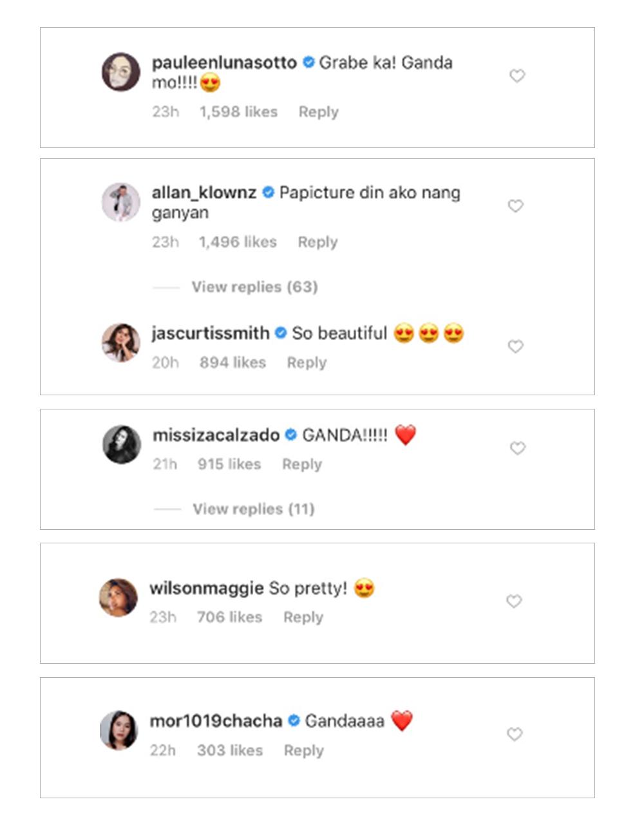Tap heart on mor1019chacha's comment
Screen dimensions: 644x824
pos(514,735)
